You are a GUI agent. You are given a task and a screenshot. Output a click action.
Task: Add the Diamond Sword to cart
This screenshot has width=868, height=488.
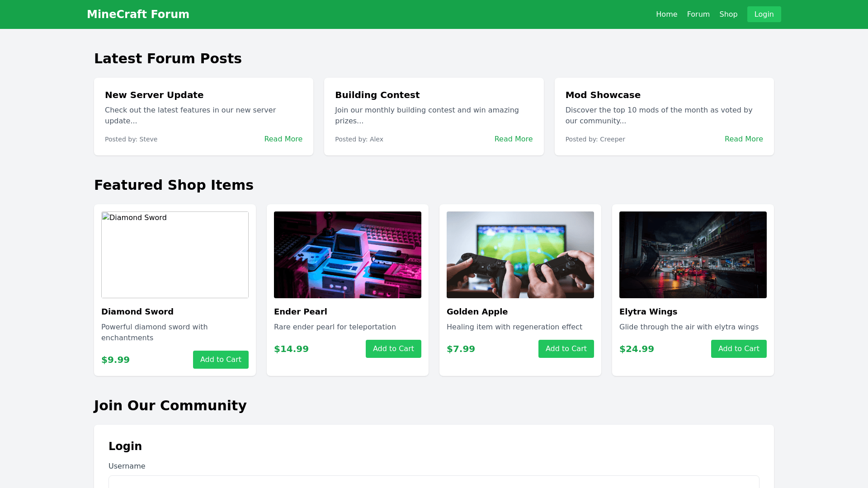(221, 360)
